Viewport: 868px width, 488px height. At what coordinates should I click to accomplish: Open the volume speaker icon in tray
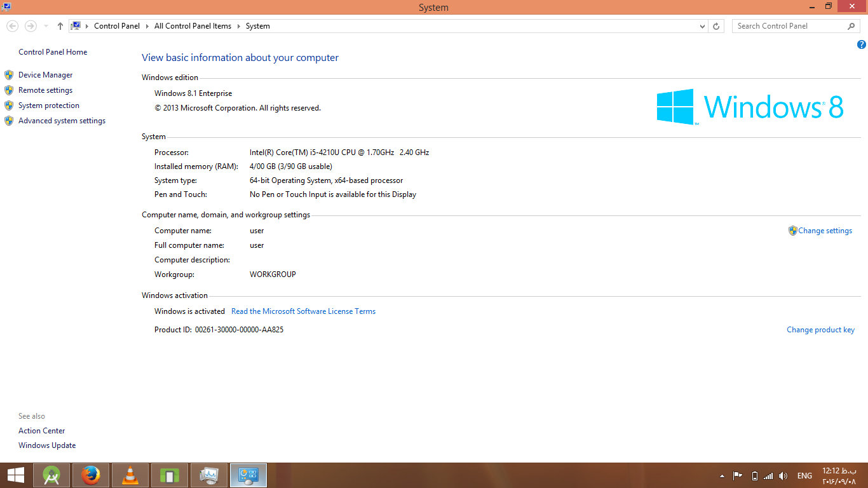(x=783, y=475)
